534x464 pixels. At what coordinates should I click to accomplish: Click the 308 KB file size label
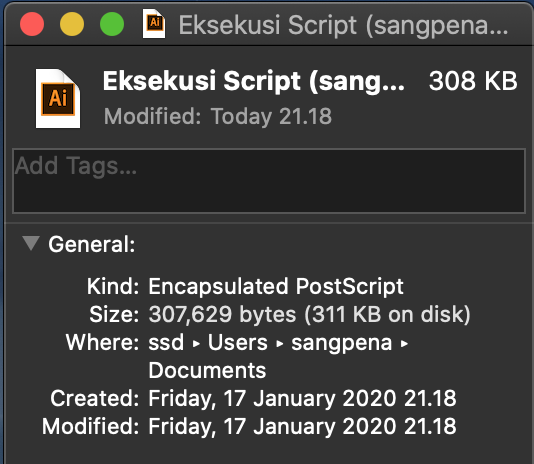tap(473, 81)
